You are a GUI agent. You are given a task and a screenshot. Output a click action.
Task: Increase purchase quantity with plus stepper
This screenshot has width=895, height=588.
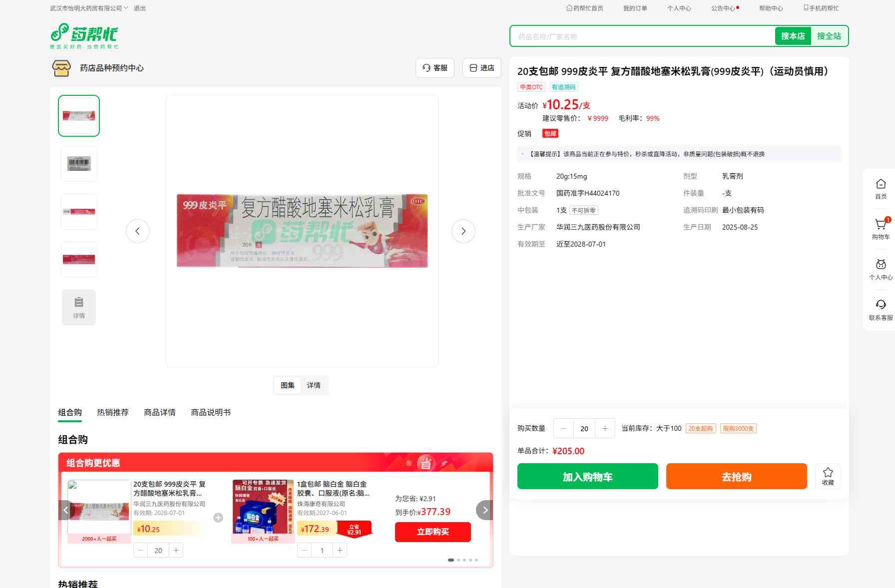point(605,428)
